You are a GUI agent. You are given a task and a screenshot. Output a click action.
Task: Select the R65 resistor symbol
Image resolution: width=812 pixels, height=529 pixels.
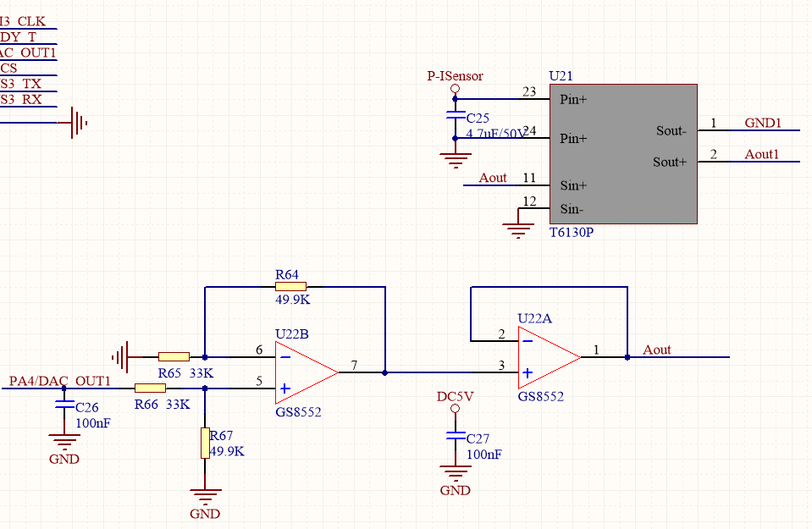click(x=174, y=356)
